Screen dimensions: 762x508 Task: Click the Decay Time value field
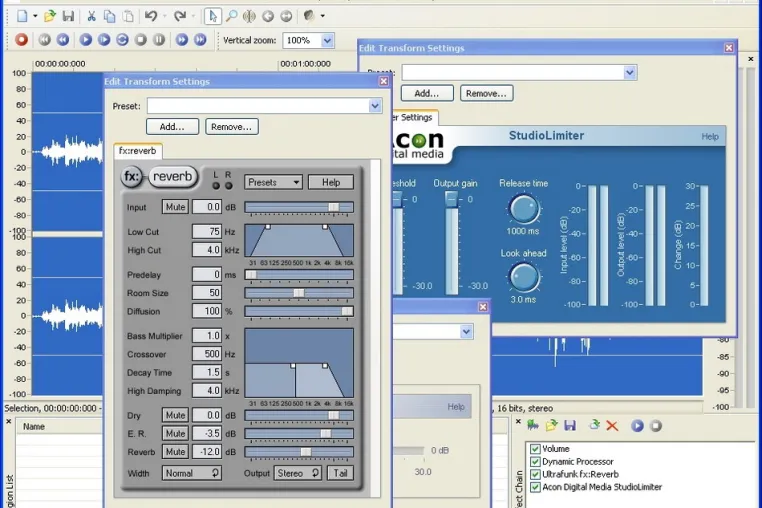pyautogui.click(x=207, y=372)
